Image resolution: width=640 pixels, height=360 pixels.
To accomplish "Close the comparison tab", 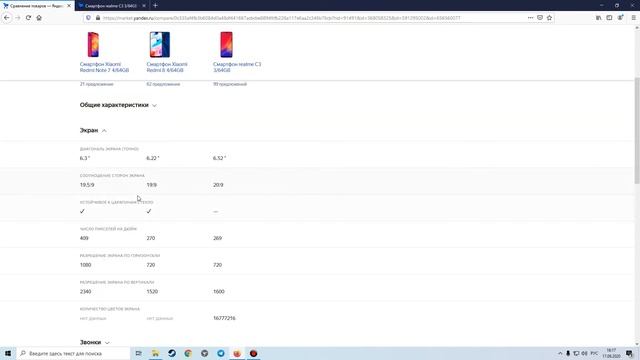I will pos(69,6).
